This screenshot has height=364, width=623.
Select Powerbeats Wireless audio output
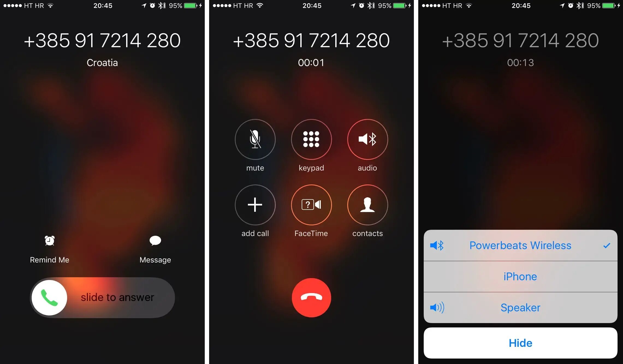[x=520, y=245]
